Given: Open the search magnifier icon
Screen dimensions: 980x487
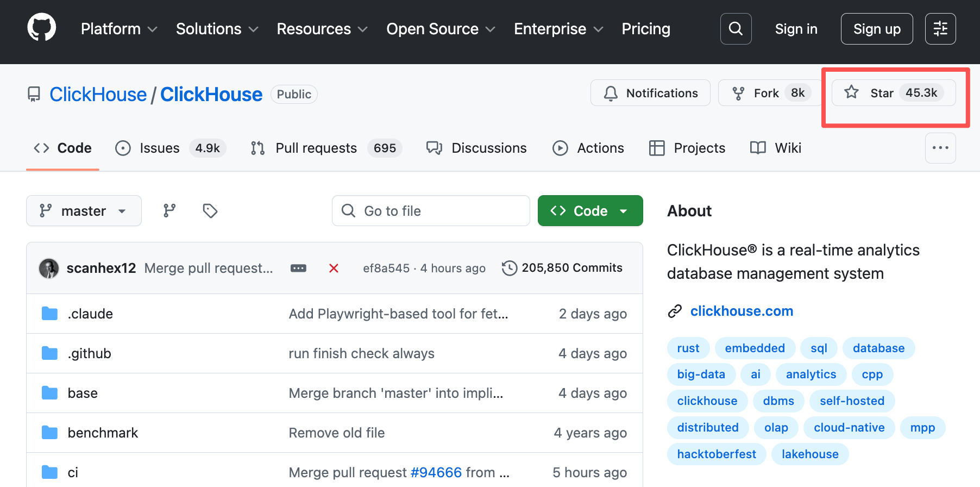Looking at the screenshot, I should (x=736, y=29).
